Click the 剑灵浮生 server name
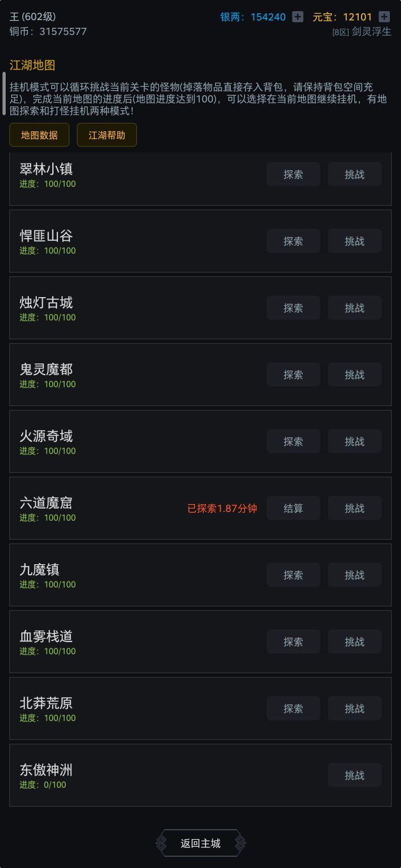The width and height of the screenshot is (401, 868). (x=371, y=32)
